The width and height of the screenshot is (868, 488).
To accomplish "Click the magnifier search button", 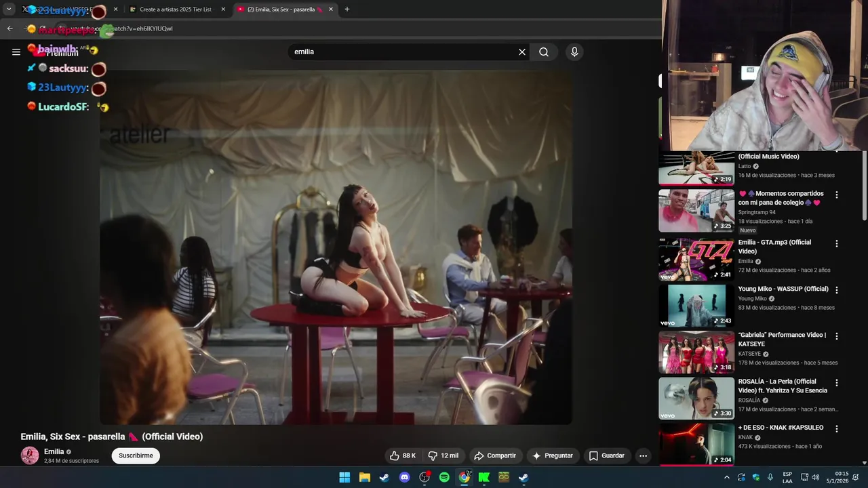I will click(544, 52).
